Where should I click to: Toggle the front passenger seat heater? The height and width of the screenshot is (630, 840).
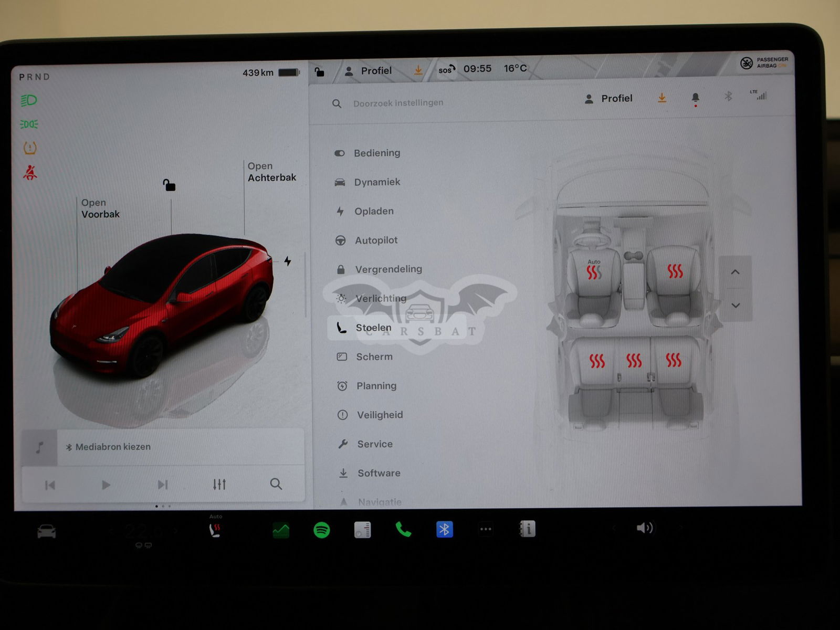click(x=675, y=271)
